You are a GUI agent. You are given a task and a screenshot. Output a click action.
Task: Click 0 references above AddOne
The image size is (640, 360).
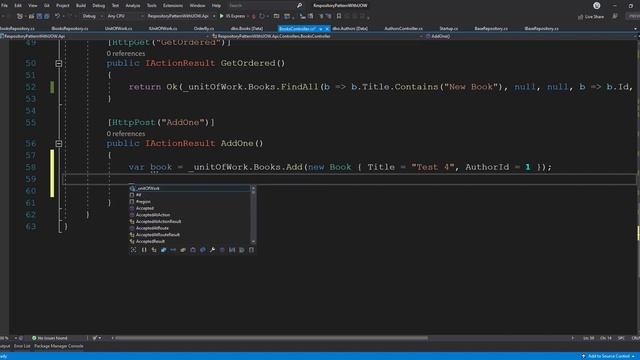[126, 134]
